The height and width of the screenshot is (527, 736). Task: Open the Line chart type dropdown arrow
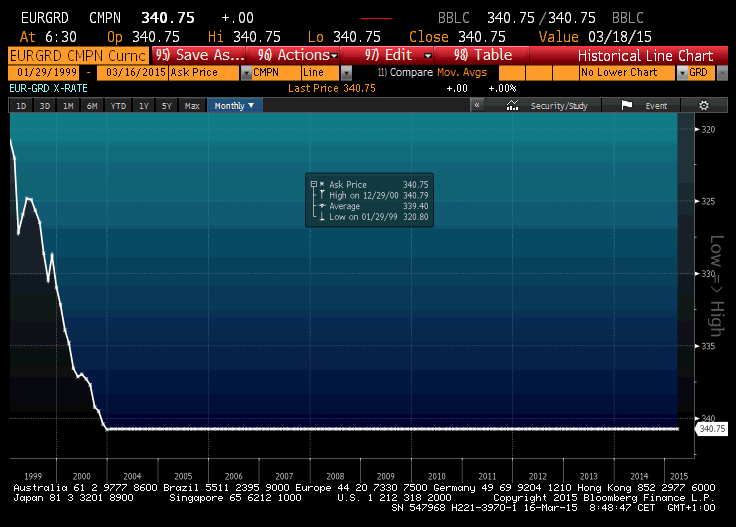(346, 73)
